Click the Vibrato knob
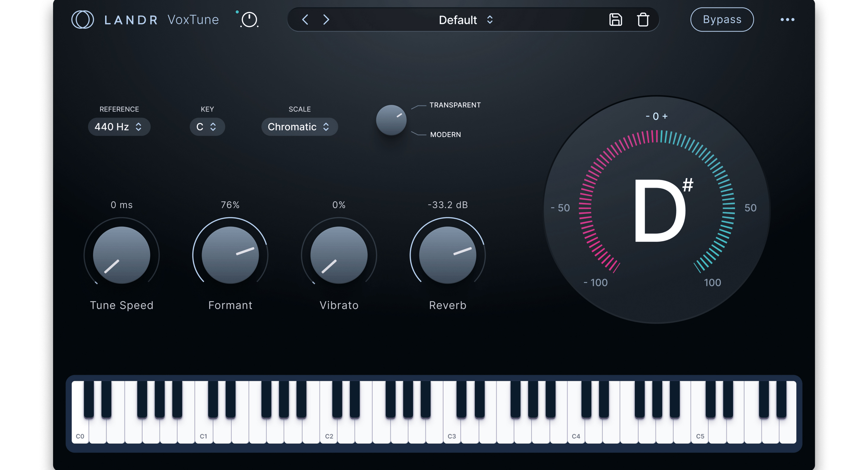 pos(339,255)
